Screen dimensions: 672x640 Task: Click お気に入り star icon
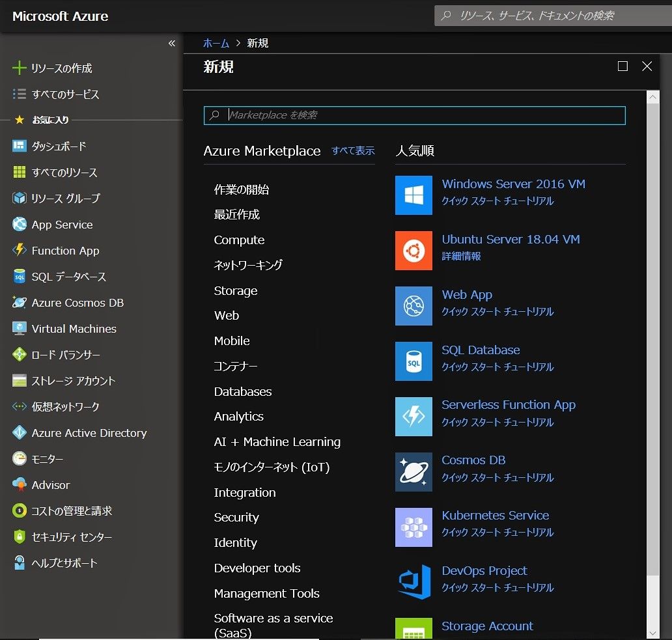(x=20, y=120)
